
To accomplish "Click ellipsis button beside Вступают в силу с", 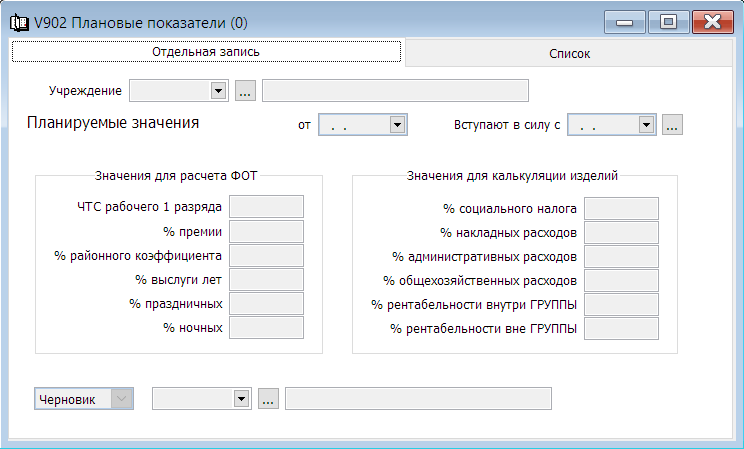I will click(672, 125).
